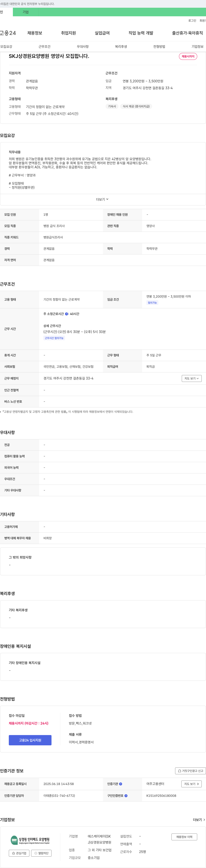Click job title SKJ상경원요양병원 영양사 모집합니다
This screenshot has height=868, width=206.
[49, 56]
